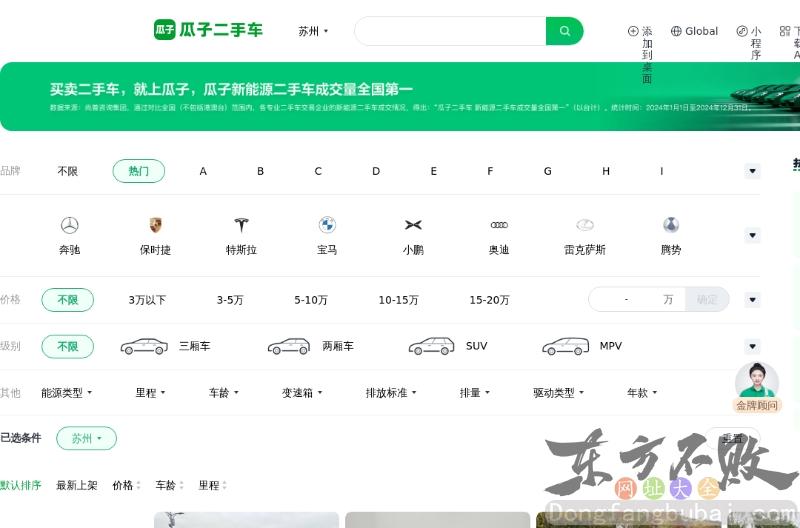This screenshot has width=800, height=528.
Task: Open the 变速箱 dropdown
Action: point(302,393)
